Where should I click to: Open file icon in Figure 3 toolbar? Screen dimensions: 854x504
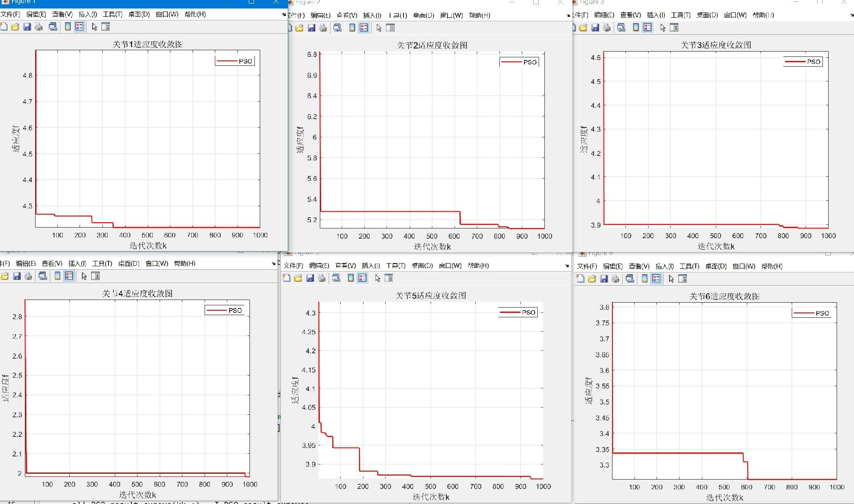583,28
